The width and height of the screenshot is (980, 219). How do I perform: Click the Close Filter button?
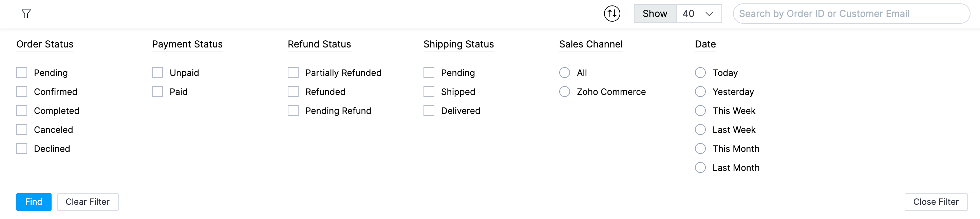pyautogui.click(x=936, y=202)
